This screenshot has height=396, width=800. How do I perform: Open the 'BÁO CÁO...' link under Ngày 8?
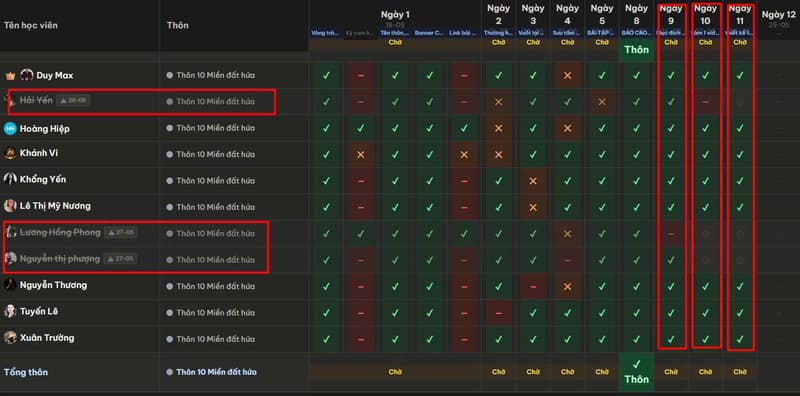pyautogui.click(x=636, y=33)
